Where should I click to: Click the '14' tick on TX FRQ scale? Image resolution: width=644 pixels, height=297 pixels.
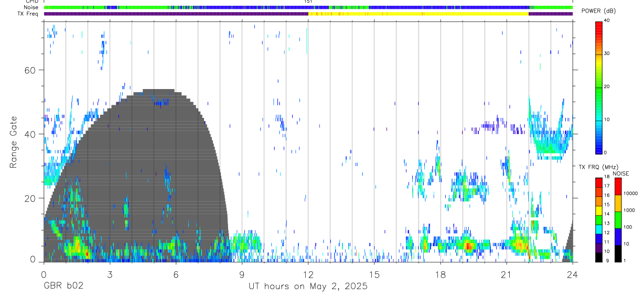click(x=607, y=214)
